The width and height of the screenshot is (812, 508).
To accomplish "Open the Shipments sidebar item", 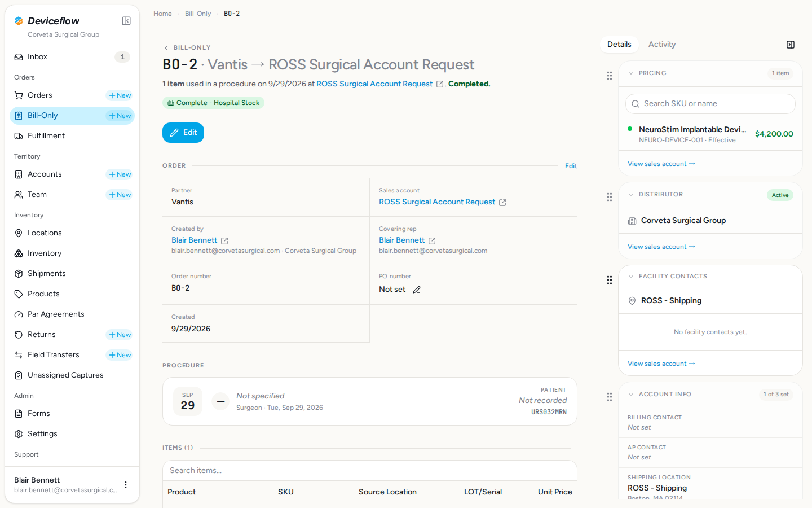I will point(72,274).
